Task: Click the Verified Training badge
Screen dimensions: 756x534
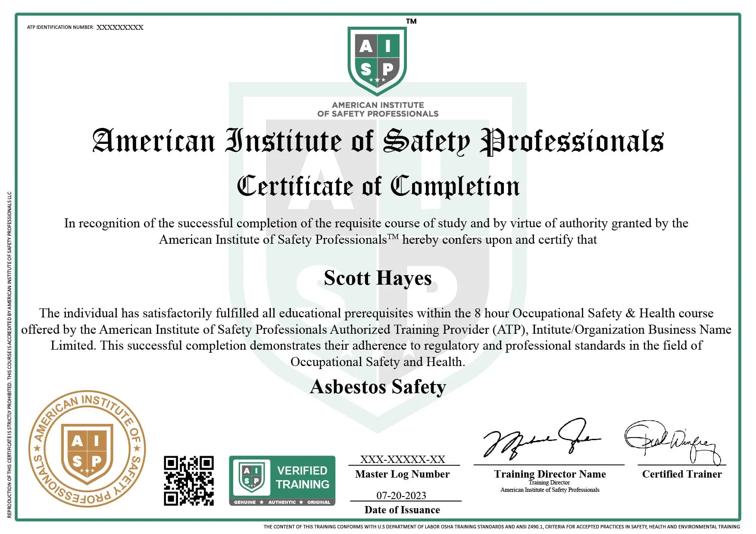Action: pos(282,481)
